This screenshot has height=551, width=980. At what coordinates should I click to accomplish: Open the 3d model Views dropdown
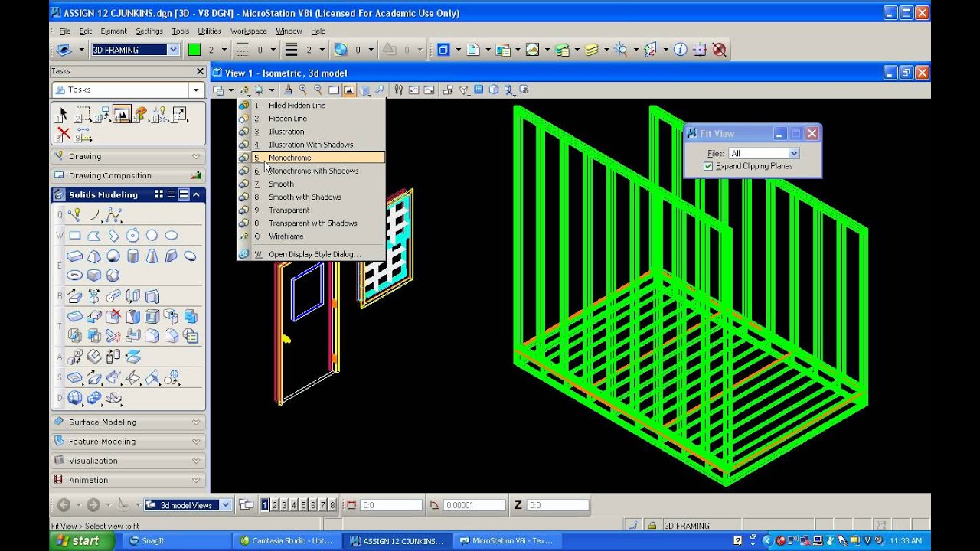226,505
